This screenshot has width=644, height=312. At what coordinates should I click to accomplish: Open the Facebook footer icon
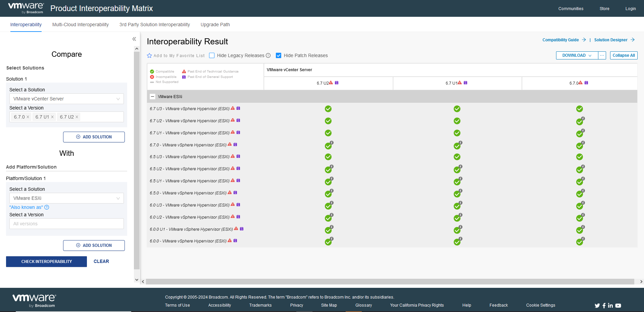pyautogui.click(x=604, y=306)
